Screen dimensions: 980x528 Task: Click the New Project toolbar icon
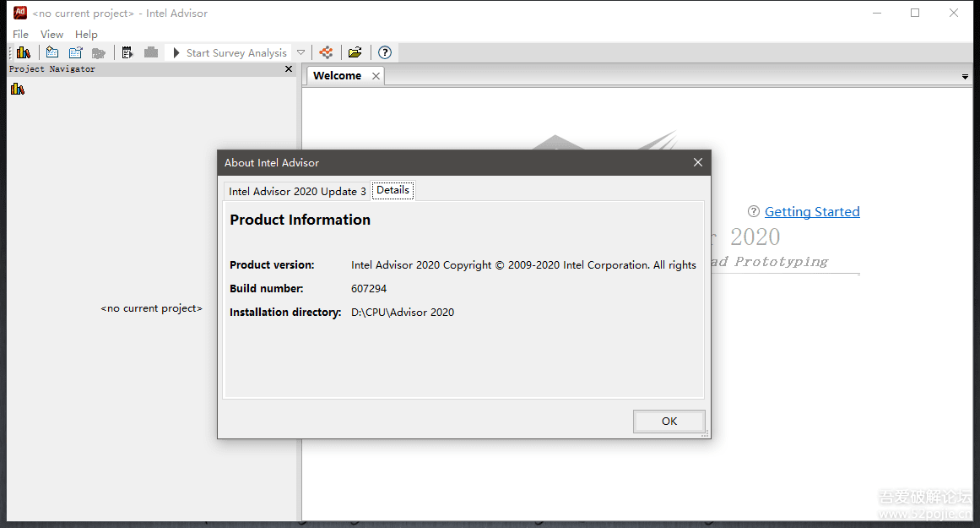tap(52, 52)
